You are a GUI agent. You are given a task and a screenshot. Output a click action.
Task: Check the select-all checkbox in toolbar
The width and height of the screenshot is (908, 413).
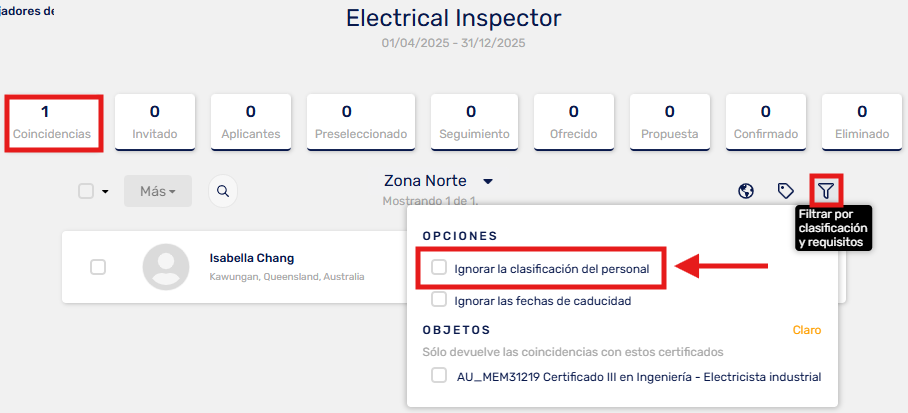[x=86, y=191]
